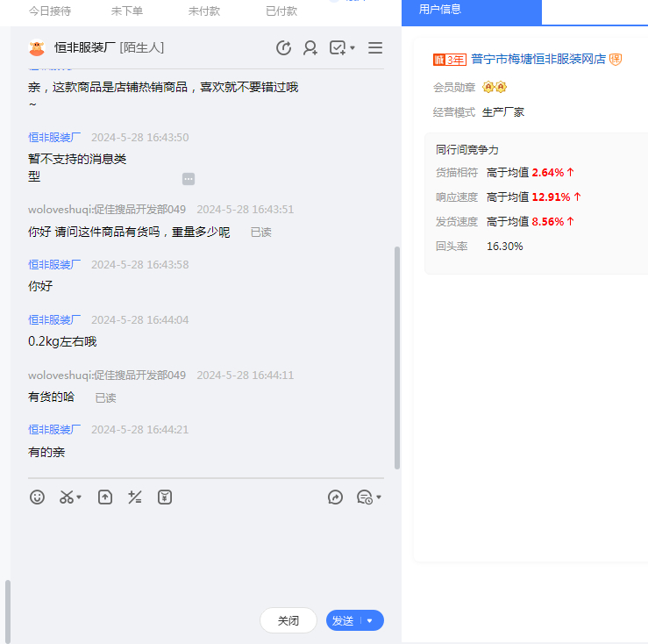Click sender name 恒非服装厂 at 16:43:58
Image resolution: width=648 pixels, height=644 pixels.
click(54, 265)
